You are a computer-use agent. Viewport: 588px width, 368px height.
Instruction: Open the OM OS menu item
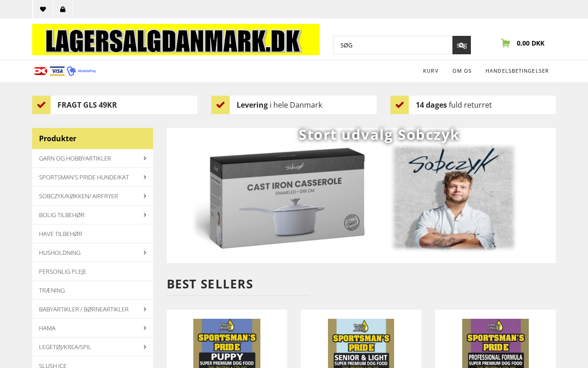coord(462,71)
